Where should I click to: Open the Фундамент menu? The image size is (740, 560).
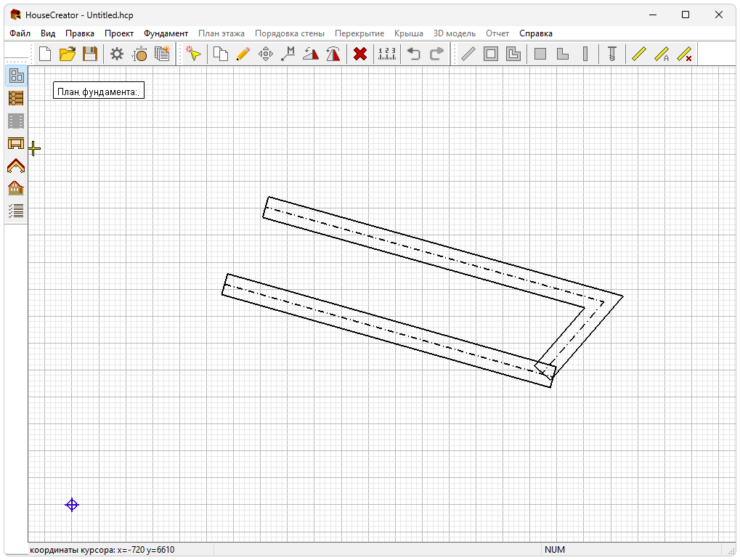tap(166, 33)
